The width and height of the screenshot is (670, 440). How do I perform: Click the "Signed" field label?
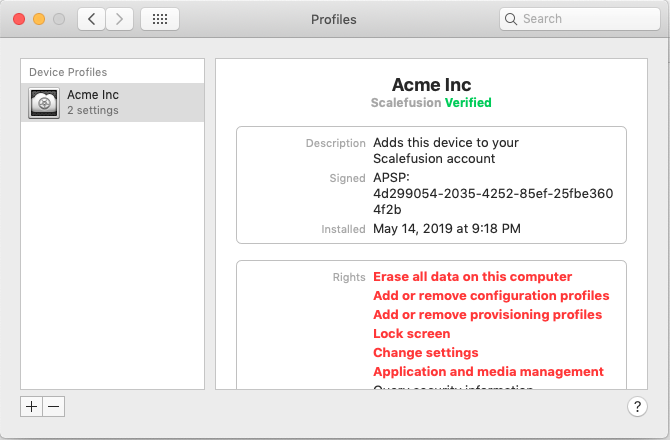click(x=347, y=178)
